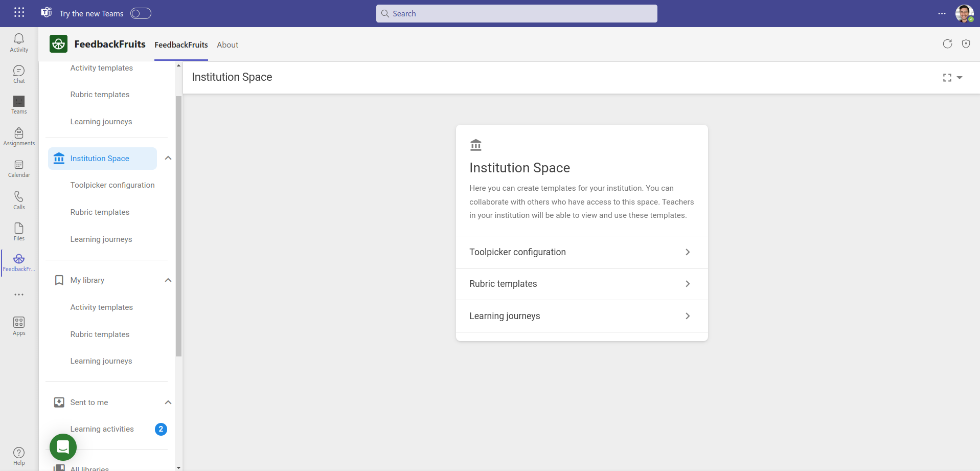The width and height of the screenshot is (980, 471).
Task: Toggle the Try the new Teams switch
Action: (x=141, y=14)
